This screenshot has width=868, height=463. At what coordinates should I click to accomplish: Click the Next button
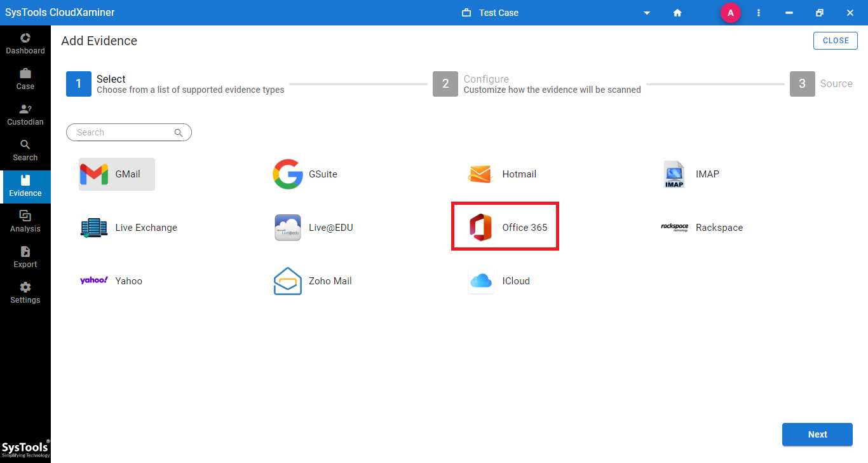(x=817, y=434)
